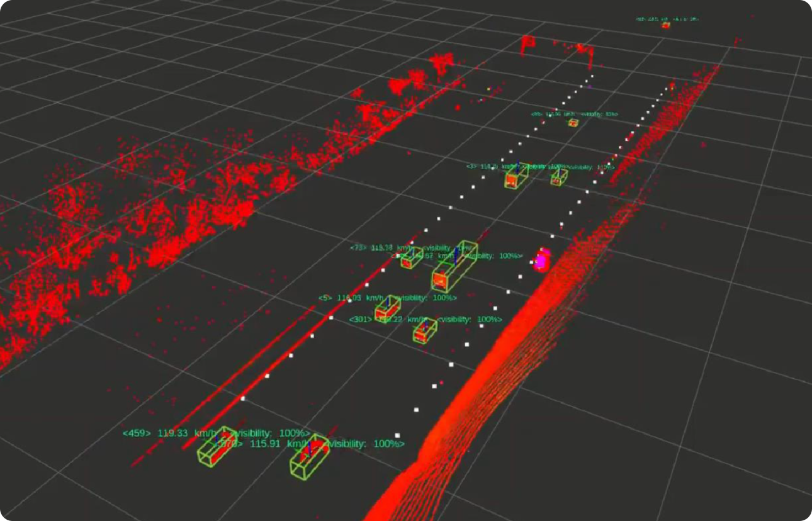This screenshot has width=812, height=521.
Task: Select tracked vehicle 5 bounding box
Action: 387,310
